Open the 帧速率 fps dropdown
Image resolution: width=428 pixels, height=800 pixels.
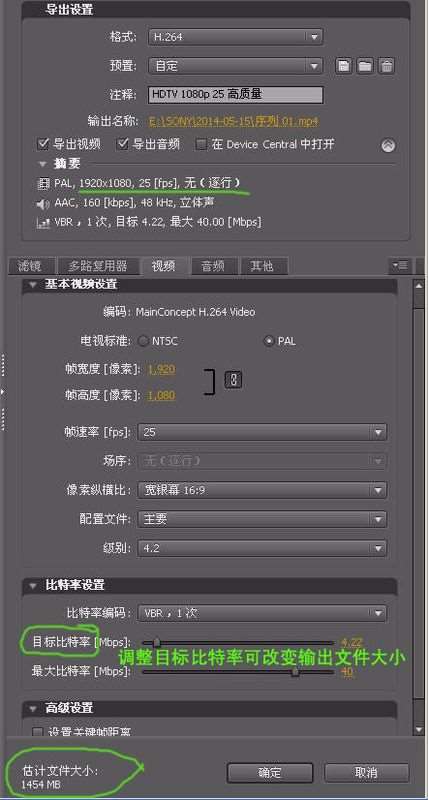pyautogui.click(x=262, y=432)
